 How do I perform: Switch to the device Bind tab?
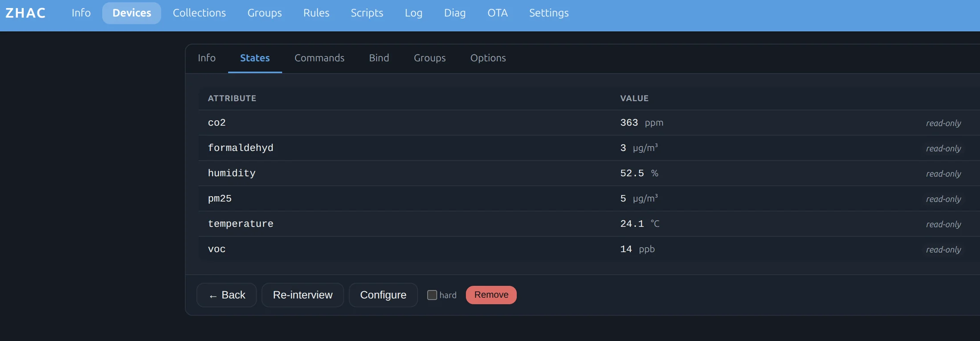click(x=379, y=58)
